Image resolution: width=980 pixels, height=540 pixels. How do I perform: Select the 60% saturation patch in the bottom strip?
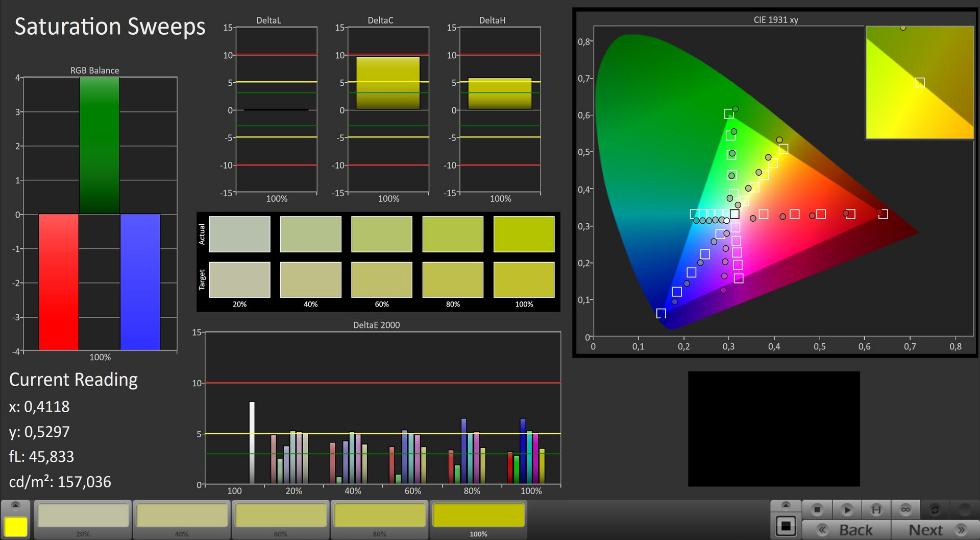tap(281, 519)
